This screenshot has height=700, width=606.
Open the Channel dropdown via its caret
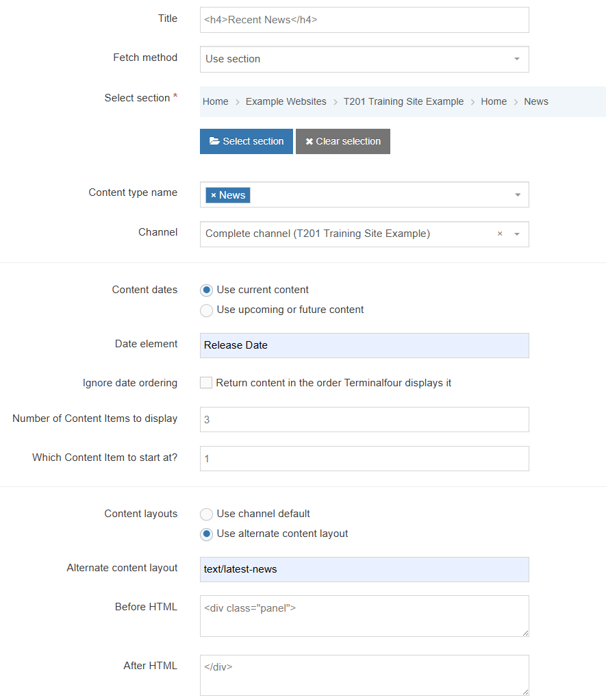click(516, 234)
